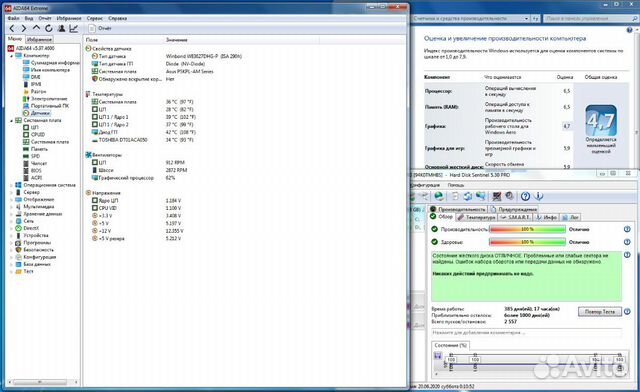Click the Повтор Теста button
Screen dimensions: 640x392
(x=600, y=312)
